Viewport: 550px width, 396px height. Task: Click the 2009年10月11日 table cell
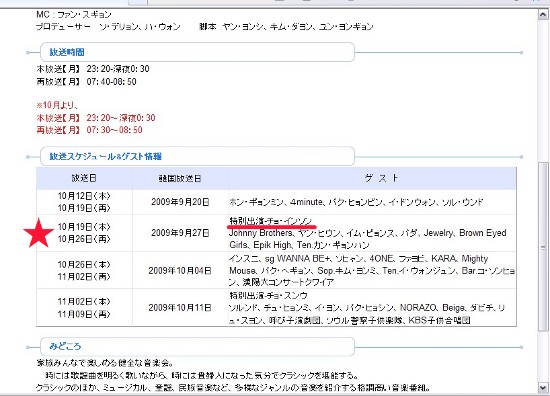coord(180,308)
